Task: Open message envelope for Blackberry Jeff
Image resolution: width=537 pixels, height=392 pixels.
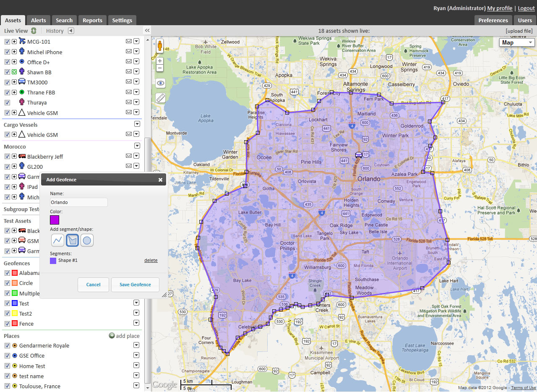Action: click(129, 156)
